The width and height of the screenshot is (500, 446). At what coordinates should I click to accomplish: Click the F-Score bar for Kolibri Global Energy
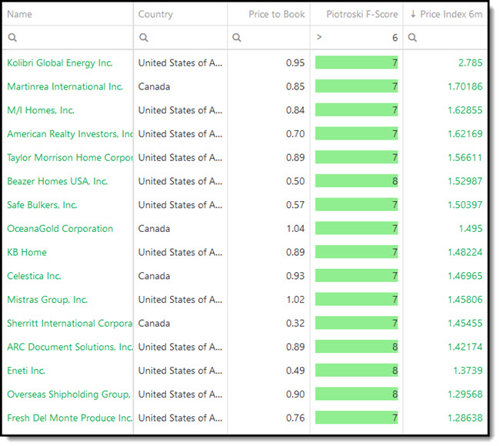(356, 63)
